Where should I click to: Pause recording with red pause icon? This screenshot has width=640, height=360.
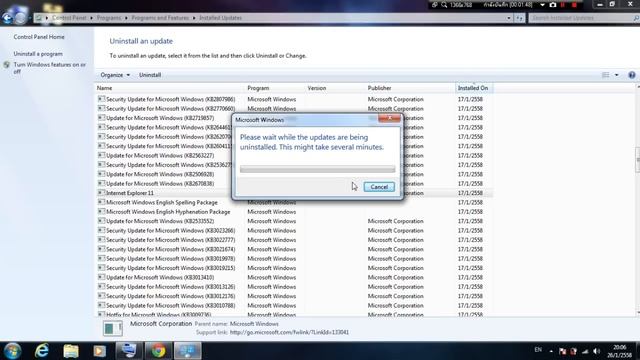click(x=563, y=5)
